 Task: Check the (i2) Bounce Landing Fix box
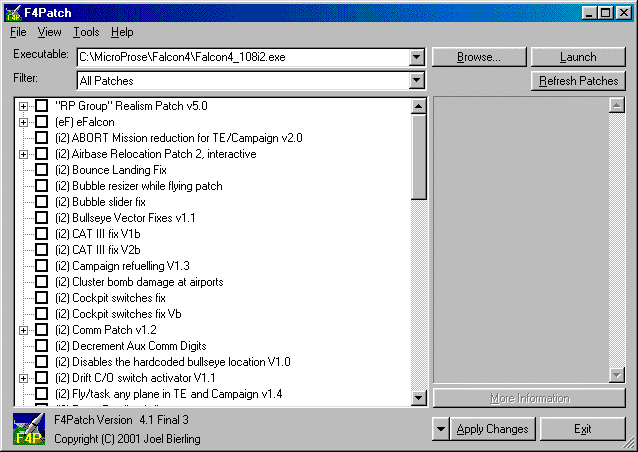pyautogui.click(x=41, y=170)
